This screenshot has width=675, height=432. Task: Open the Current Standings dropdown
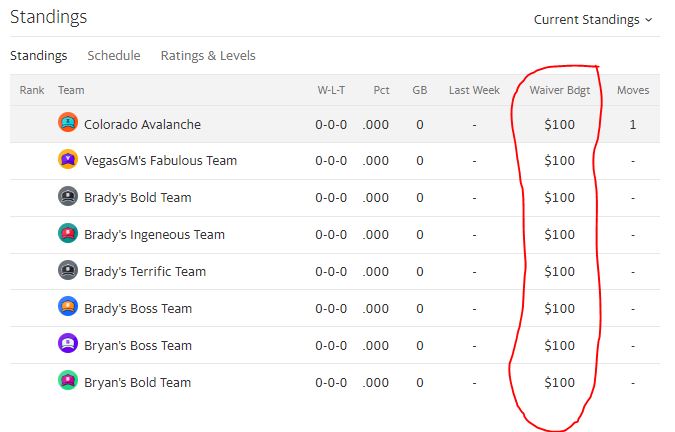(x=592, y=19)
